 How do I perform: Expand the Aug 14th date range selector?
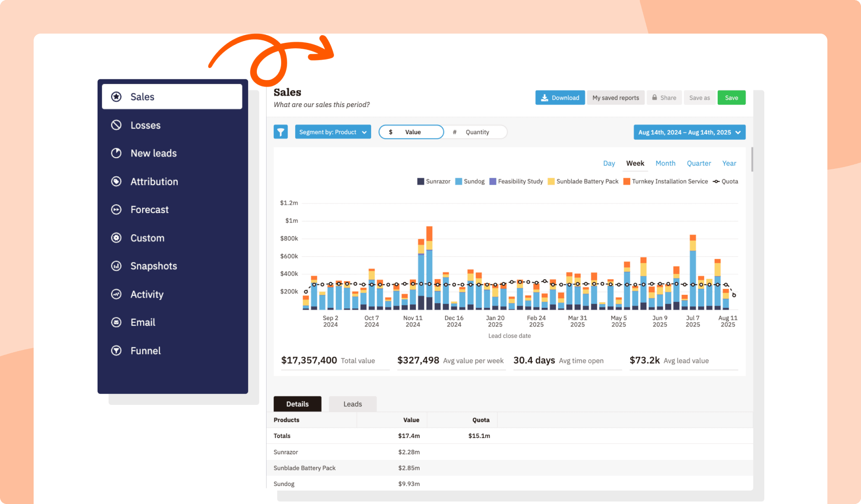[x=689, y=132]
